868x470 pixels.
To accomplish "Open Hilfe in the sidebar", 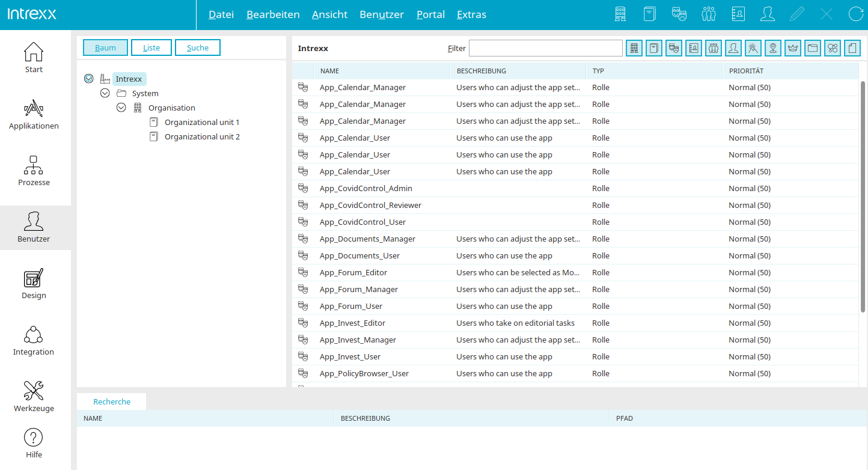I will point(34,444).
